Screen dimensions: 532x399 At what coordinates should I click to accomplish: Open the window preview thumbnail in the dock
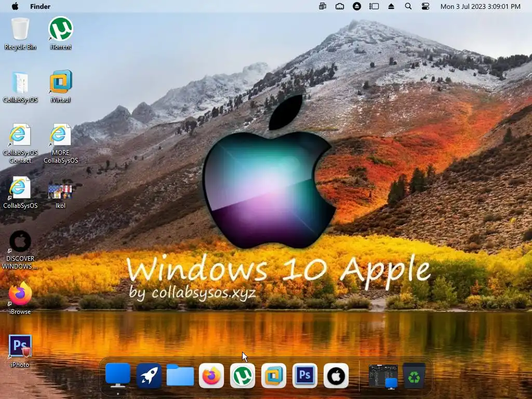(x=383, y=376)
